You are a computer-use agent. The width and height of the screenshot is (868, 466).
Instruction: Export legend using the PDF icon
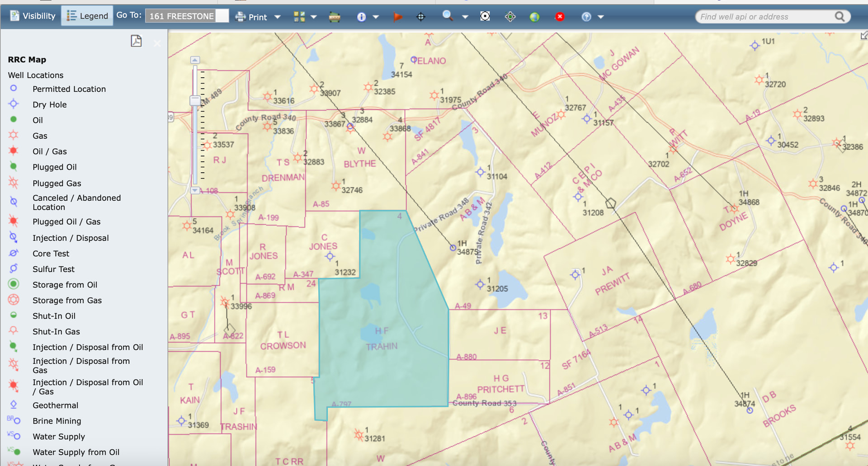tap(136, 41)
